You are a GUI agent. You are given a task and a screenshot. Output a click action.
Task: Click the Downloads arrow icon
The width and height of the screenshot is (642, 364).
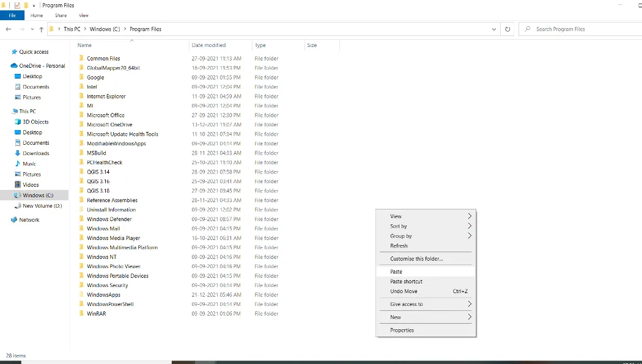[18, 153]
